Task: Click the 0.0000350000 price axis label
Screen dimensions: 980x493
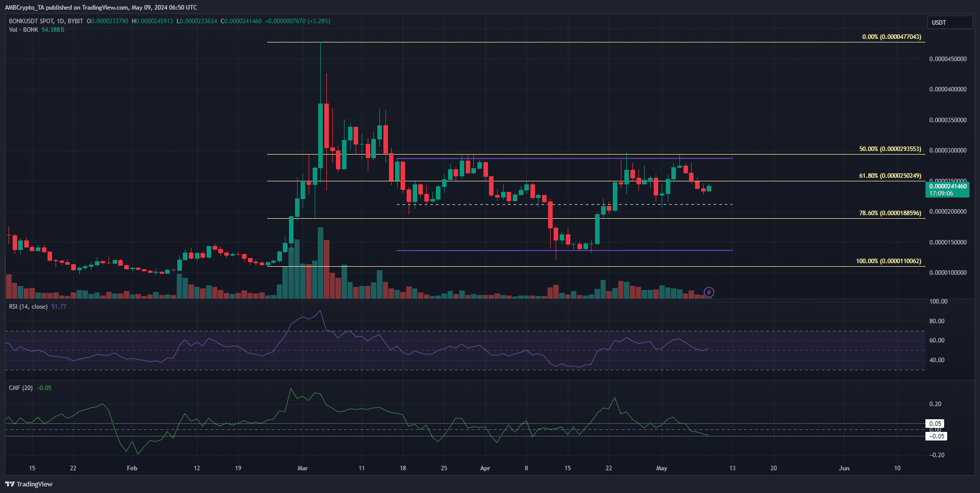Action: point(948,120)
